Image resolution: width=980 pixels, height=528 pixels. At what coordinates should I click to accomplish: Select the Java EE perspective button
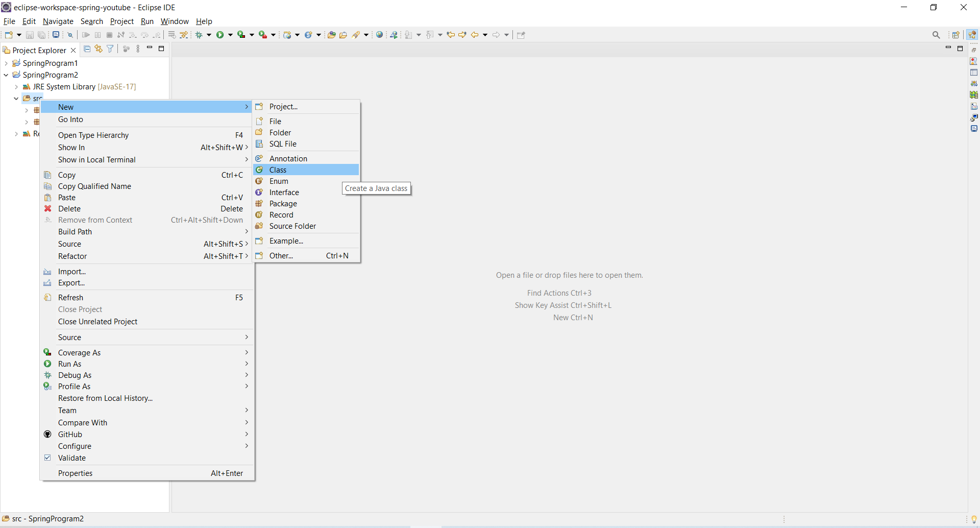(x=972, y=35)
